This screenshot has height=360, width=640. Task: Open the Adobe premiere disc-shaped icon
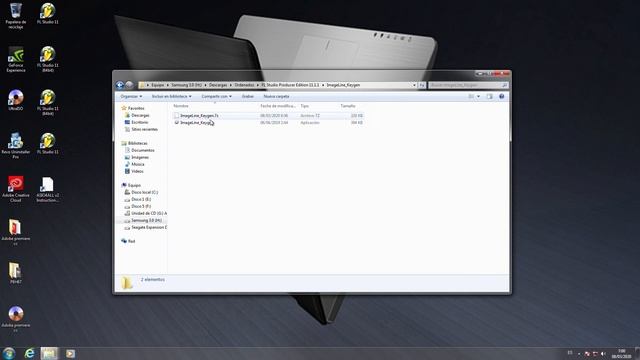pos(16,318)
